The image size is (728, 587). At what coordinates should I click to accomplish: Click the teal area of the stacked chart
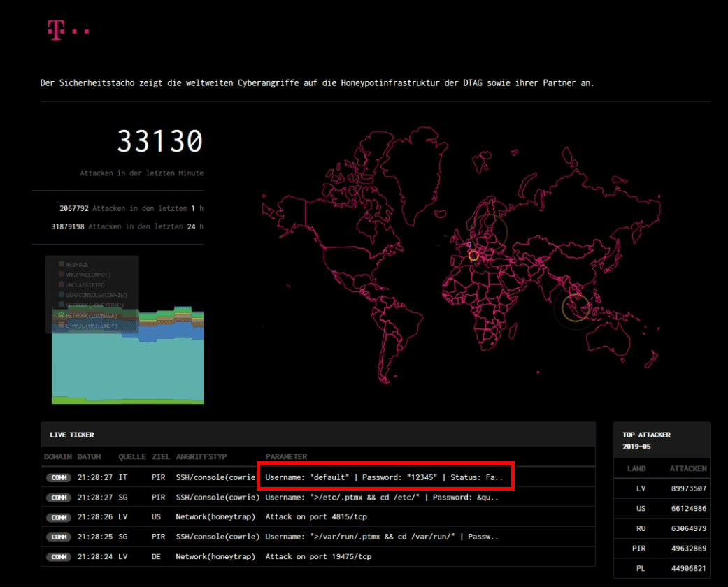coord(128,369)
